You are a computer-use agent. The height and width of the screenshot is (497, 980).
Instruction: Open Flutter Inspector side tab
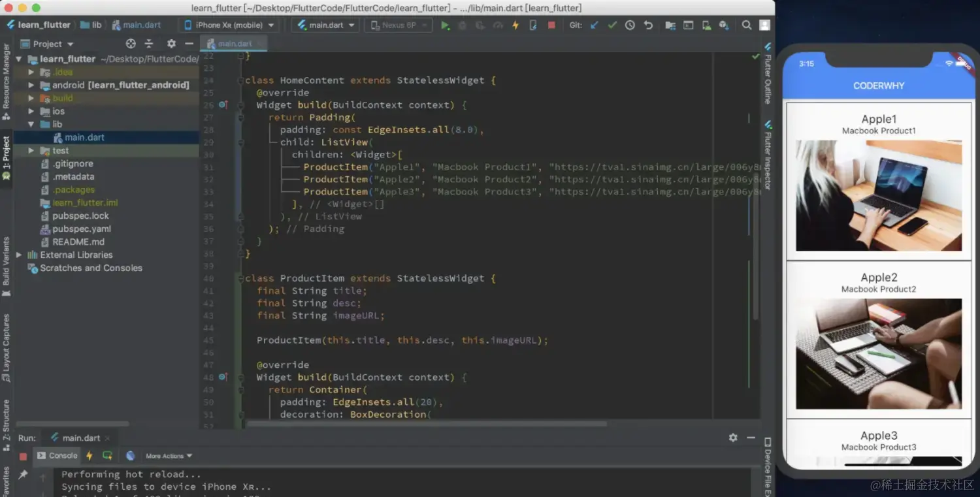click(x=768, y=155)
